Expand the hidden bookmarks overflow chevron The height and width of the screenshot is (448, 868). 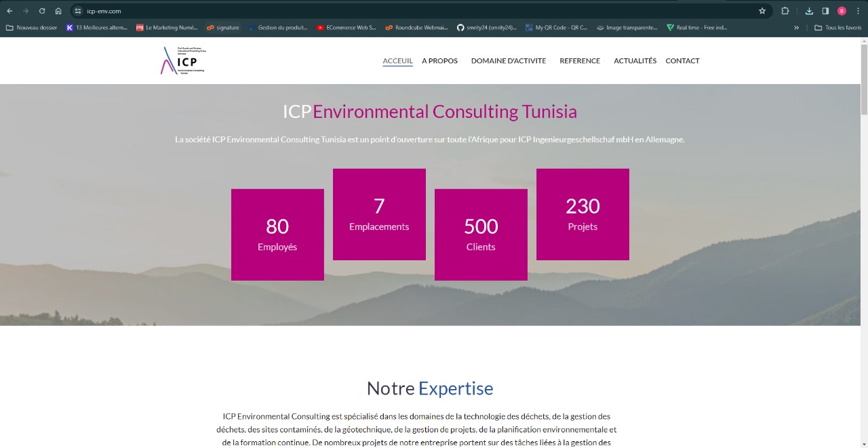[x=796, y=28]
